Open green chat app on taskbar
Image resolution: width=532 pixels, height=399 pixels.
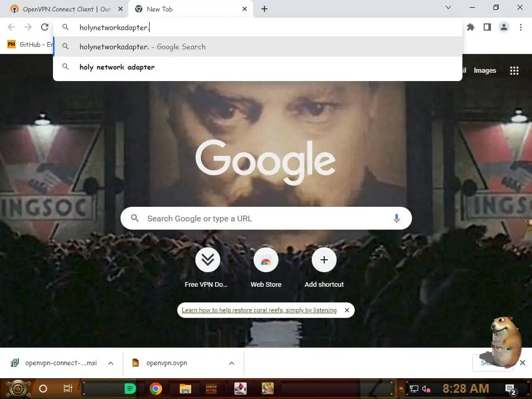tap(130, 389)
